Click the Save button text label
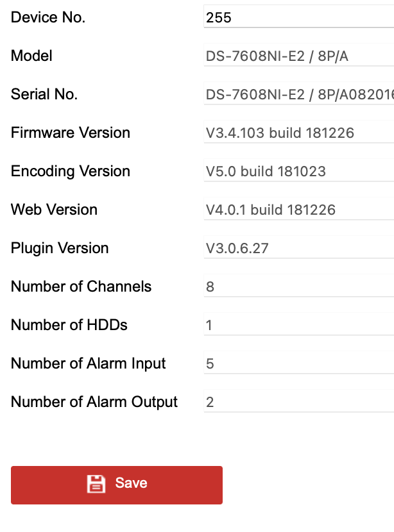Screen dimensions: 394x532 [x=132, y=483]
